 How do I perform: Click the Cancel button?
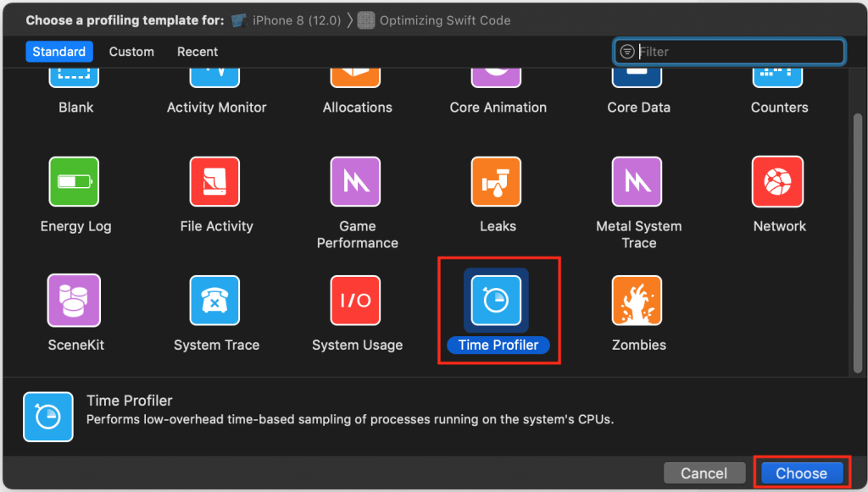tap(704, 473)
